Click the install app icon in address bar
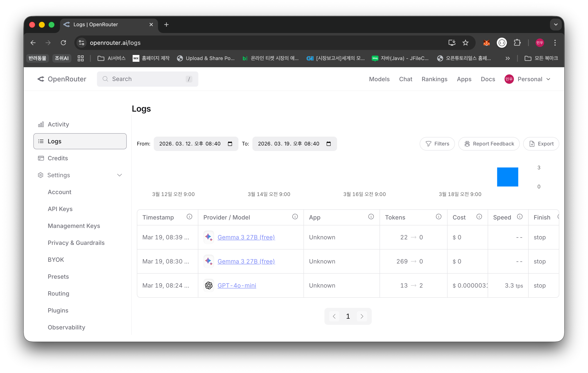This screenshot has width=588, height=373. coord(452,43)
